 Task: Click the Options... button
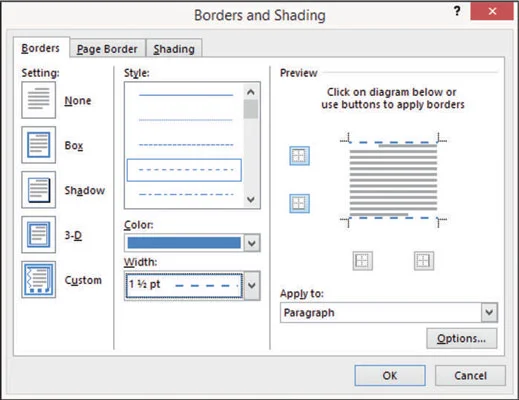click(462, 339)
